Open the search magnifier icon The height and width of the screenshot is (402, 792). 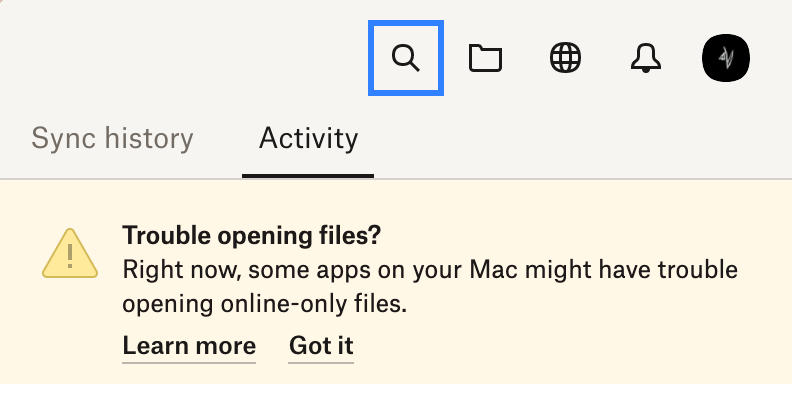pyautogui.click(x=405, y=59)
